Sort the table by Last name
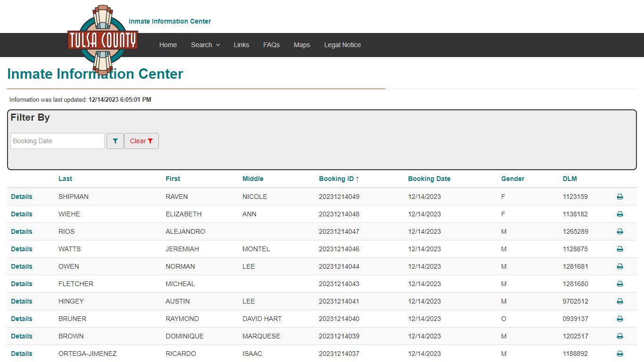This screenshot has width=644, height=362. click(x=65, y=179)
